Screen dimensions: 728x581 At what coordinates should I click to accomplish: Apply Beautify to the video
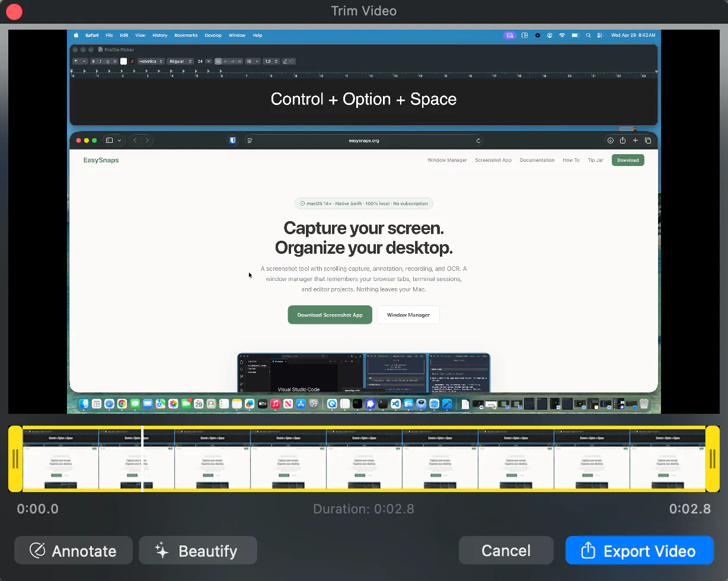[198, 551]
